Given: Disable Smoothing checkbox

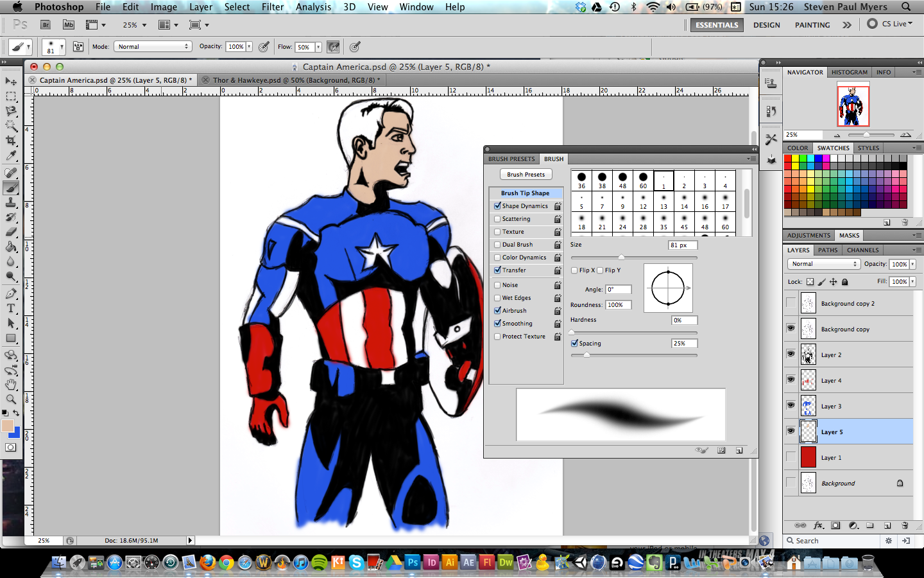Looking at the screenshot, I should 497,324.
